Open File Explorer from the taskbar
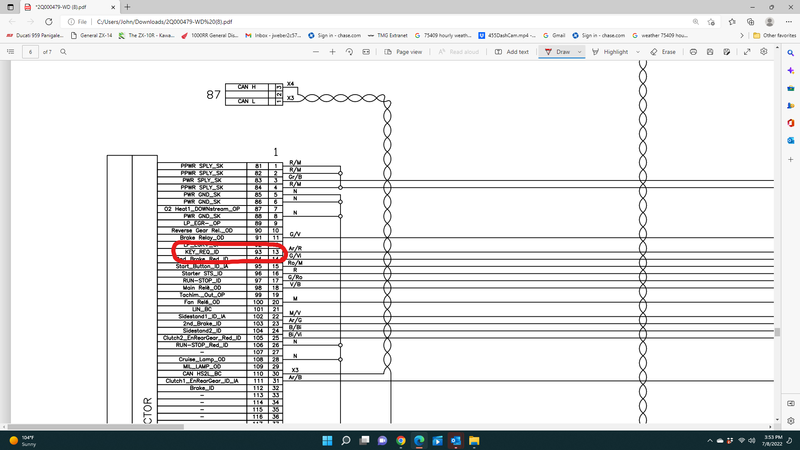This screenshot has width=800, height=450. (474, 440)
